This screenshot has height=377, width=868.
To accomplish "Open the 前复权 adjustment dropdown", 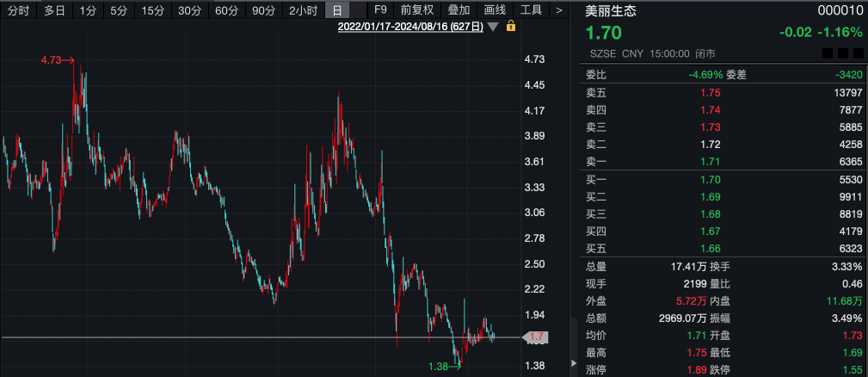I will pos(417,10).
